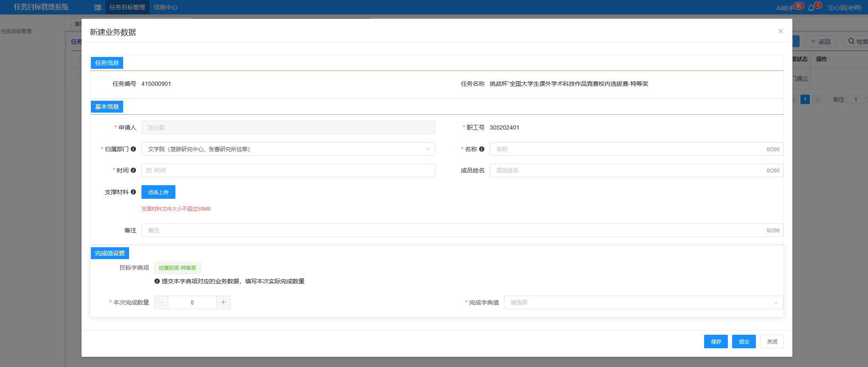Show info tooltip beside 支撑材料
The image size is (868, 367).
[x=133, y=192]
